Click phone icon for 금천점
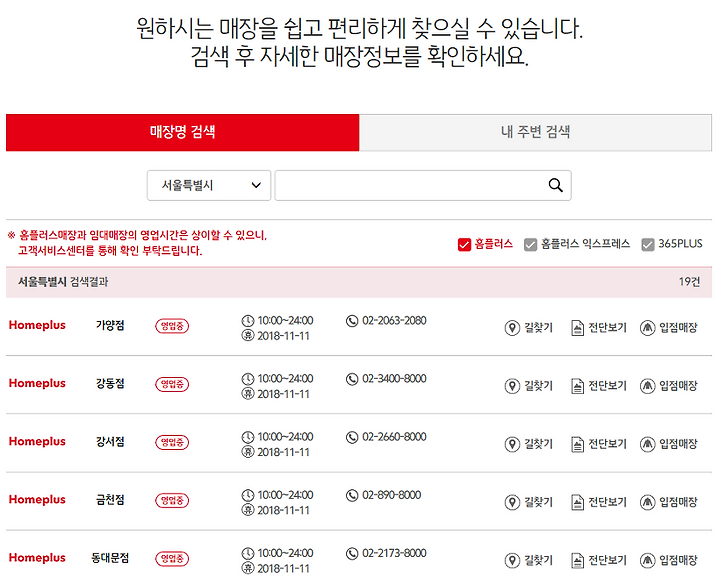The image size is (720, 584). point(352,495)
